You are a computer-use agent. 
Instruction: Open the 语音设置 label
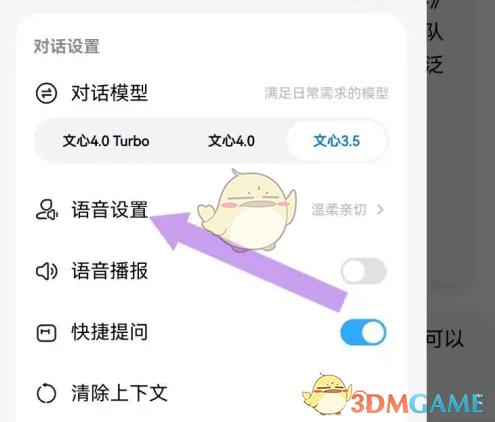110,210
